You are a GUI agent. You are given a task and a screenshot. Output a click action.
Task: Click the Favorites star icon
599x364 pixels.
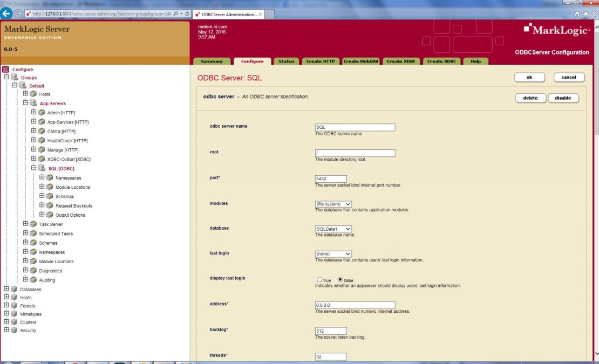click(x=586, y=13)
